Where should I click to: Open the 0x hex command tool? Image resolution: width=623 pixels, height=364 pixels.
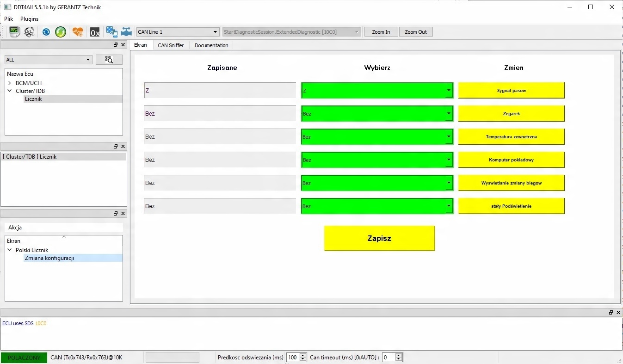95,32
